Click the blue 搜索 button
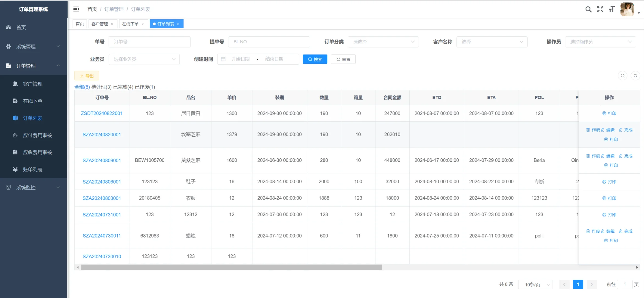Screen dimensions: 644x298 tap(315, 59)
